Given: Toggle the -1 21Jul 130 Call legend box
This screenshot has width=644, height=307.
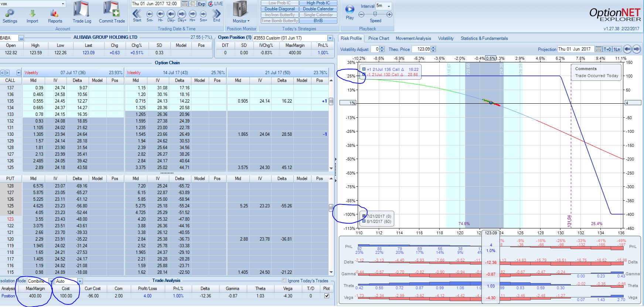Looking at the screenshot, I should click(x=364, y=74).
